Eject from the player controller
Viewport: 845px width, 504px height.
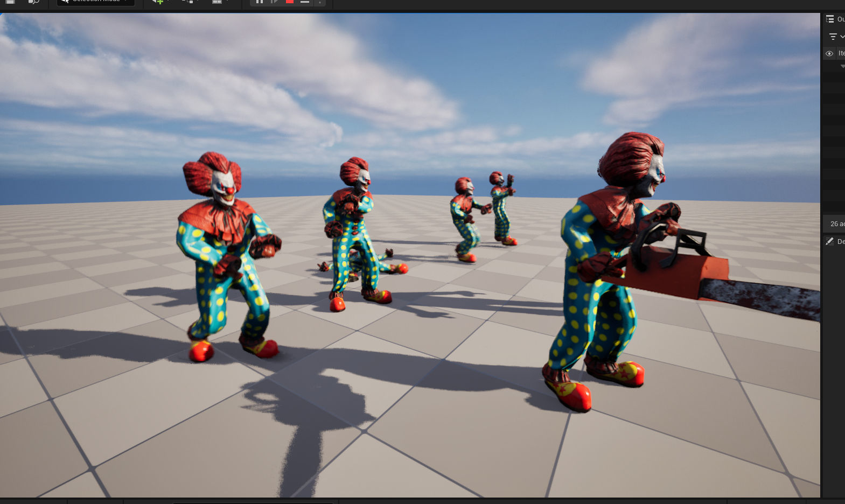(x=305, y=2)
